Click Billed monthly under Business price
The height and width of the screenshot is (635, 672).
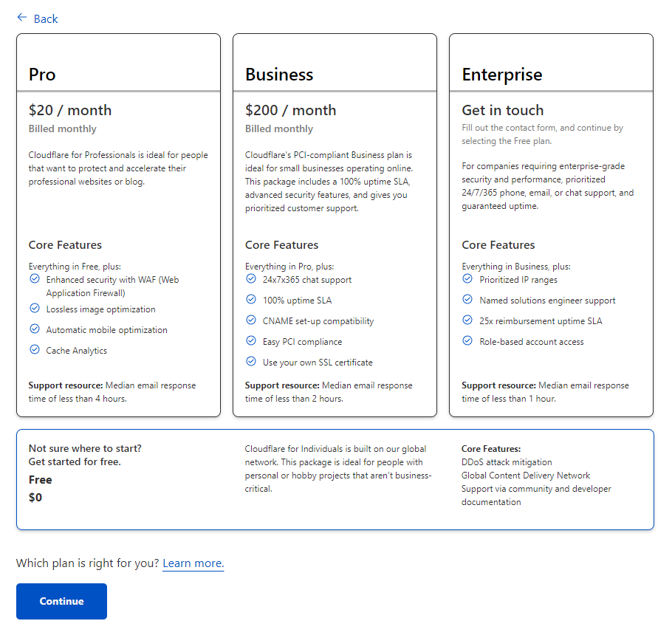[279, 128]
